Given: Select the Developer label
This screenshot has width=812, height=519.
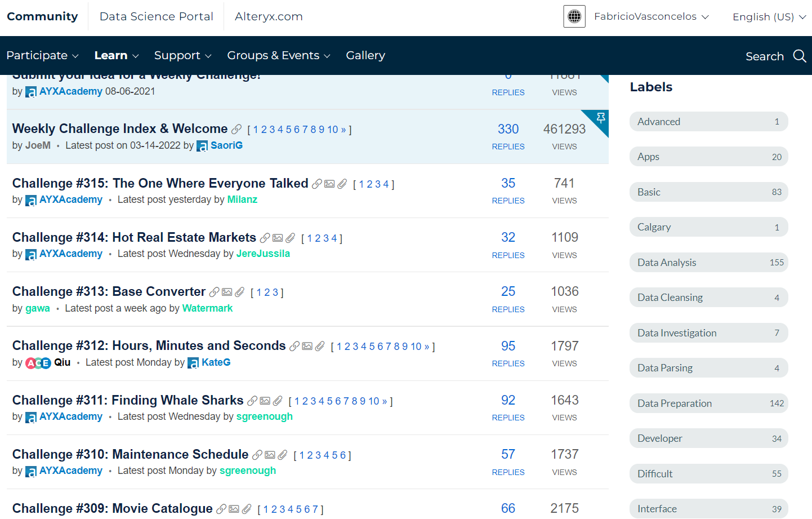Looking at the screenshot, I should [708, 438].
